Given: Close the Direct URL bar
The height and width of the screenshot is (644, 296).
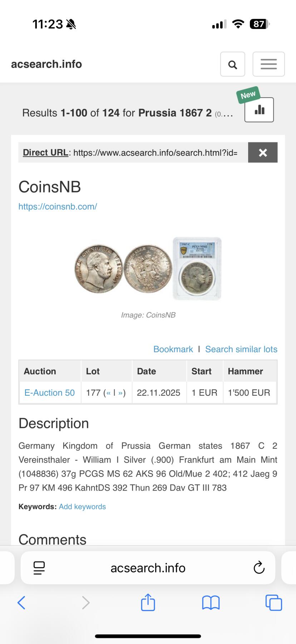Looking at the screenshot, I should [263, 153].
